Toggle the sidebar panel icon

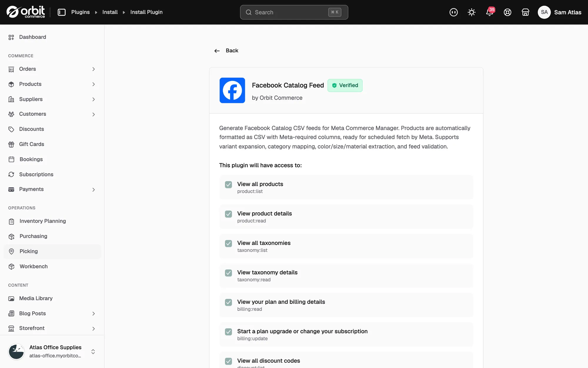click(61, 12)
